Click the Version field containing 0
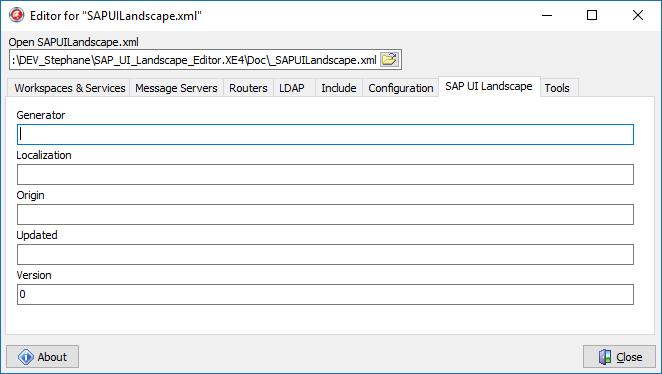 tap(325, 294)
